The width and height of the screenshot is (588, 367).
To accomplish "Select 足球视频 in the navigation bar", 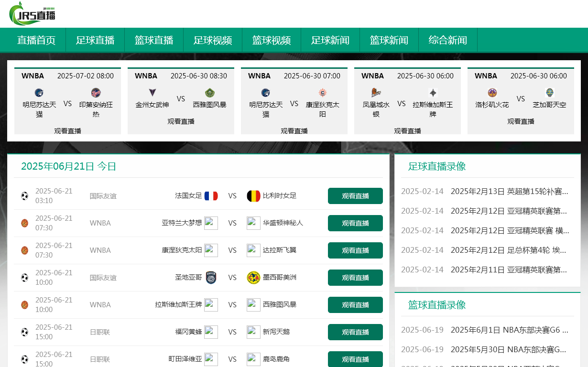I will [x=213, y=40].
